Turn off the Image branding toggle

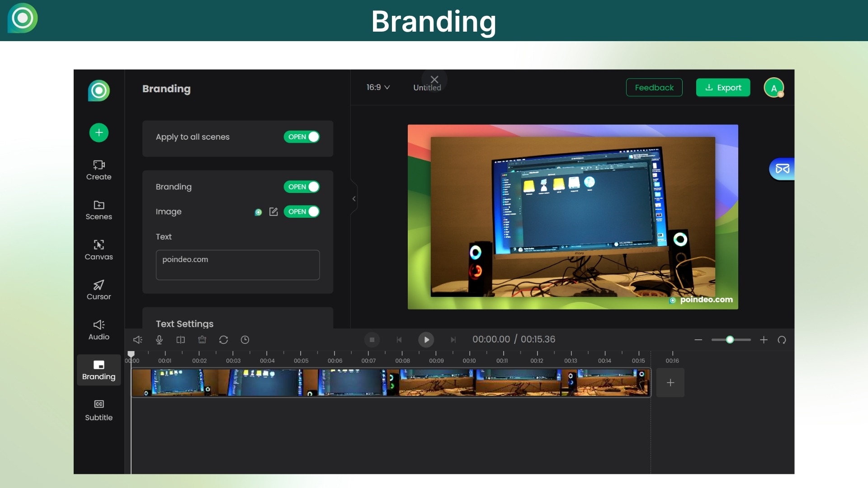click(302, 211)
